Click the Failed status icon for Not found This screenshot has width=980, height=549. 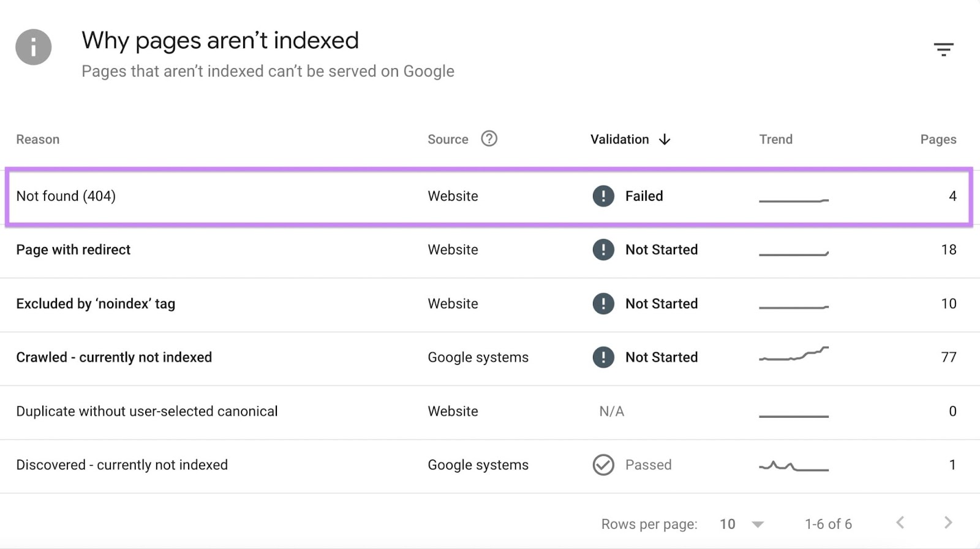click(x=603, y=196)
